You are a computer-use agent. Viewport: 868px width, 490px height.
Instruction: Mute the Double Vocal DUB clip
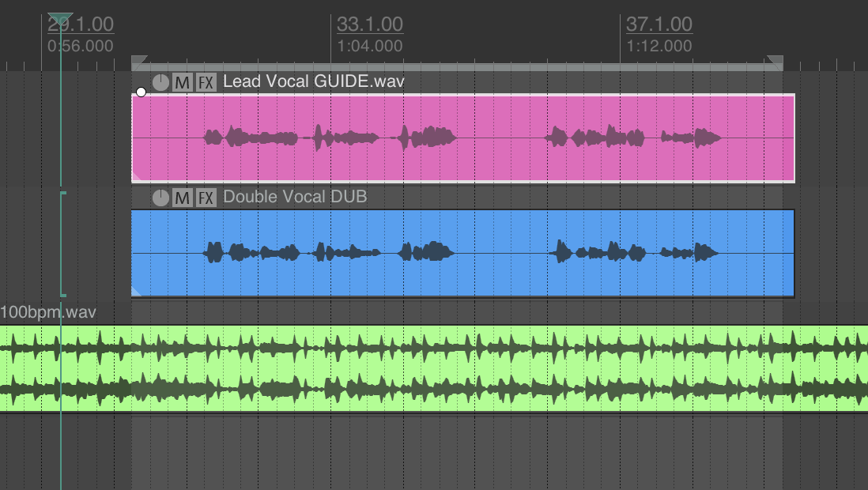click(183, 198)
